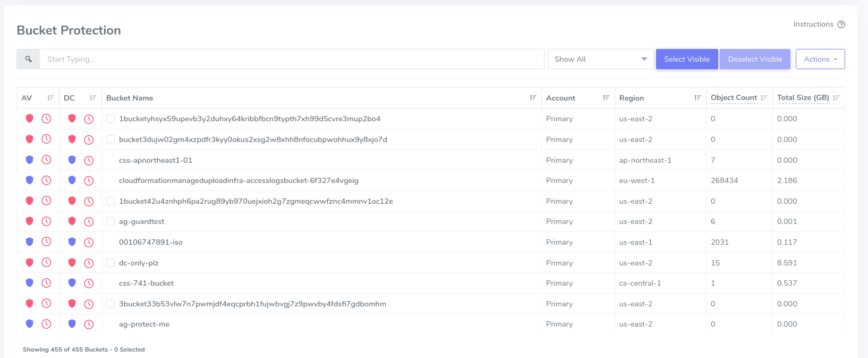Sort by the Region column
Screen dimensions: 868x358
[x=697, y=98]
